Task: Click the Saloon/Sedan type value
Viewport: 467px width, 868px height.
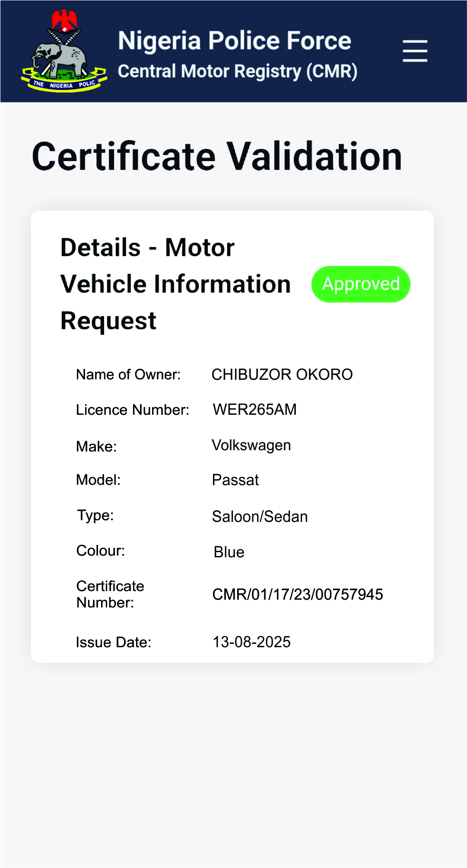Action: 260,517
